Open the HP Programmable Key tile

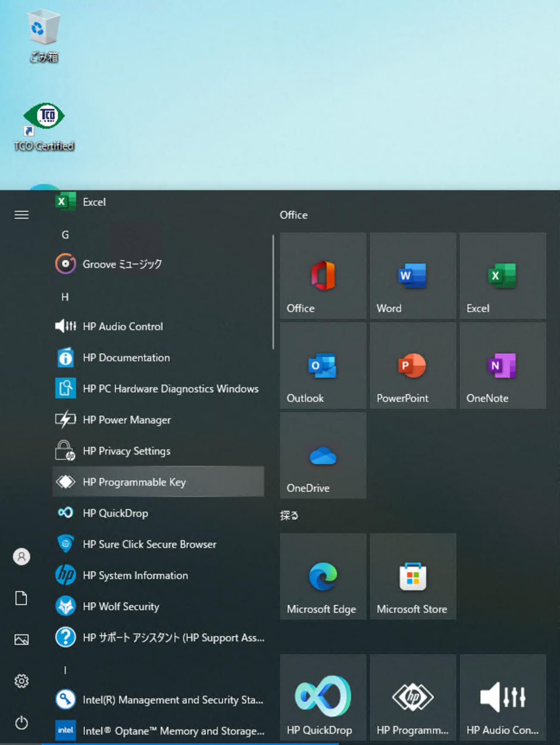(x=413, y=698)
